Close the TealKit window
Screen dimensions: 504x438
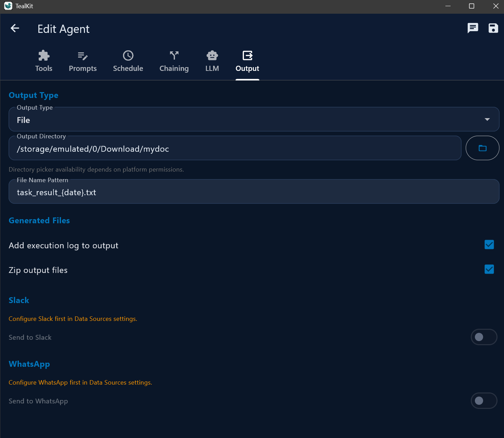pyautogui.click(x=495, y=6)
